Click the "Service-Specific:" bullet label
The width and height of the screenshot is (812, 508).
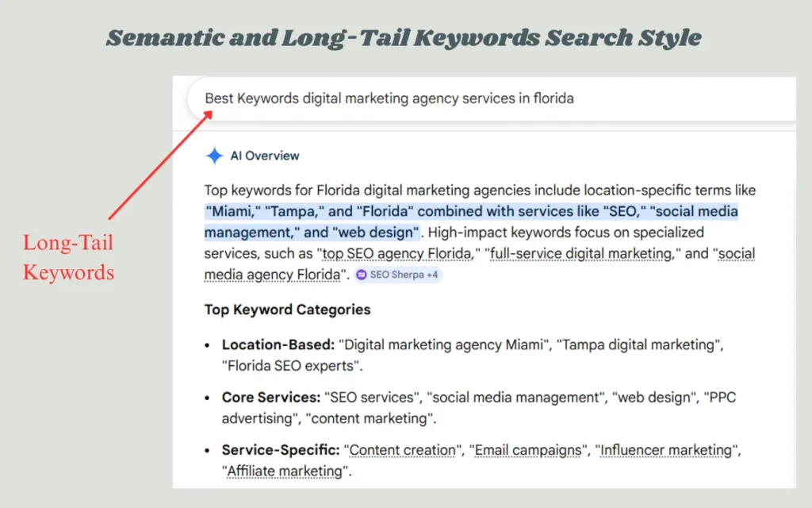[281, 450]
